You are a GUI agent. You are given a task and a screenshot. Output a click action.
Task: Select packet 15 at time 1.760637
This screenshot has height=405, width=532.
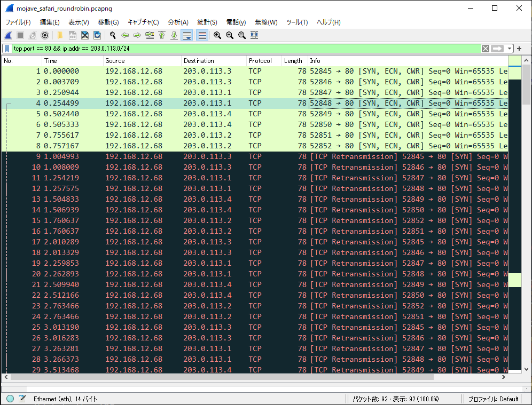(254, 220)
